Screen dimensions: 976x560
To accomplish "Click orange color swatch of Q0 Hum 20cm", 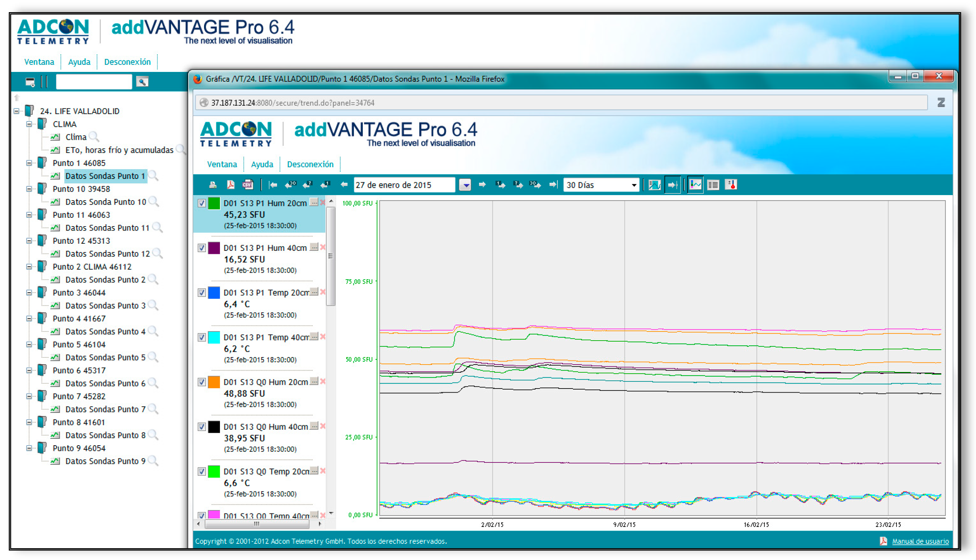I will coord(214,382).
